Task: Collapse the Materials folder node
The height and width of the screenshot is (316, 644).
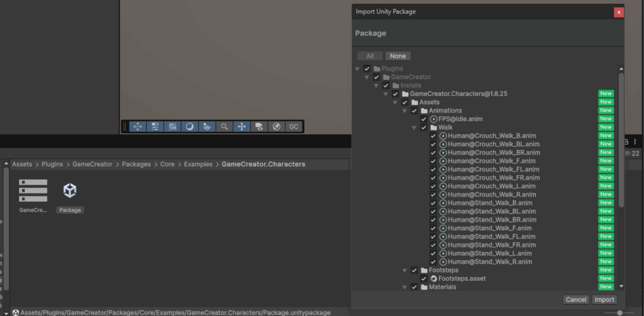Action: (404, 287)
